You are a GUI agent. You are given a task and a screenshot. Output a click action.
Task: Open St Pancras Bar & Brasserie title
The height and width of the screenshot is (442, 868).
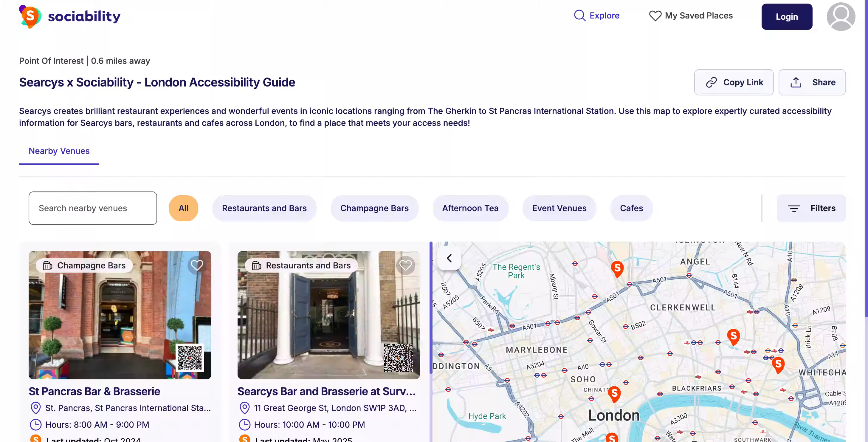point(94,391)
